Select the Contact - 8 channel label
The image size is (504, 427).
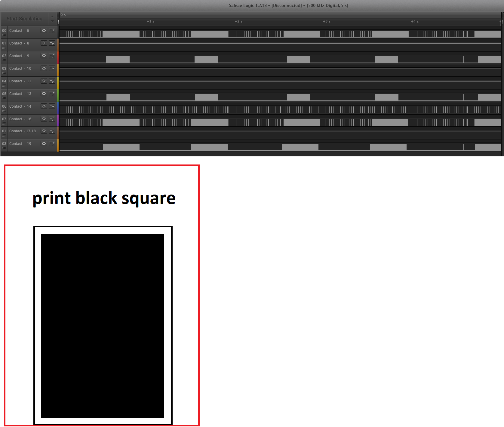point(19,43)
